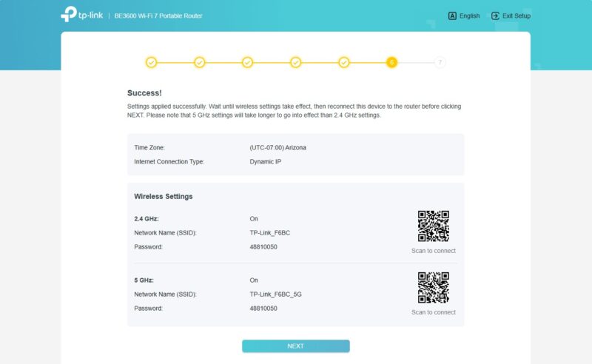Jump to the fourth step checkmark
Image resolution: width=592 pixels, height=364 pixels.
[295, 62]
